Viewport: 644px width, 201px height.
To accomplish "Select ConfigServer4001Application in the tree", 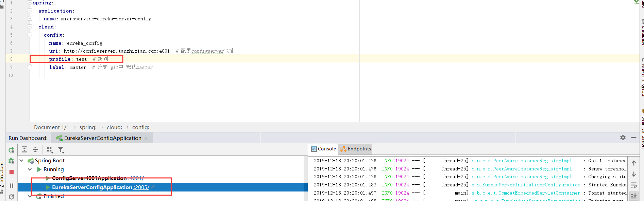I will 89,178.
